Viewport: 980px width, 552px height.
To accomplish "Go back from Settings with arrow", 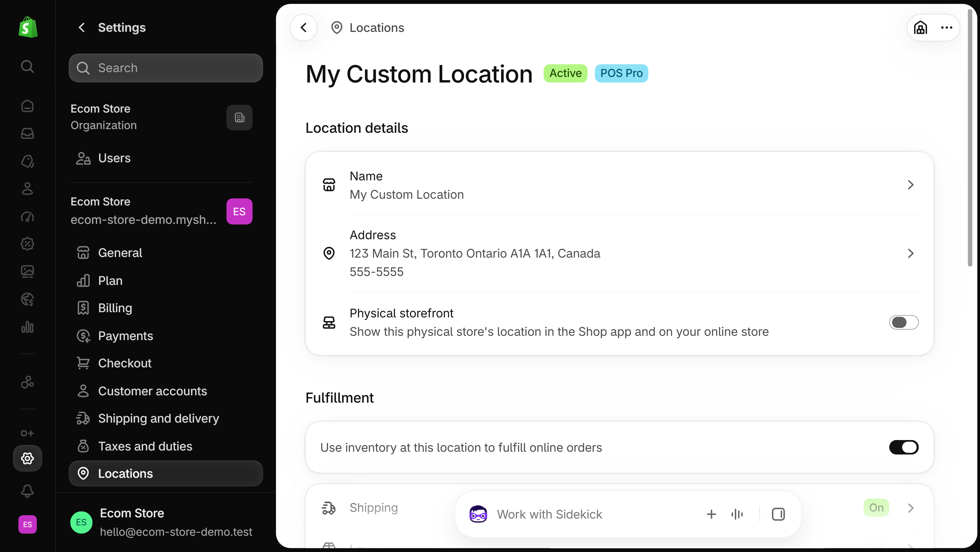I will coord(82,27).
